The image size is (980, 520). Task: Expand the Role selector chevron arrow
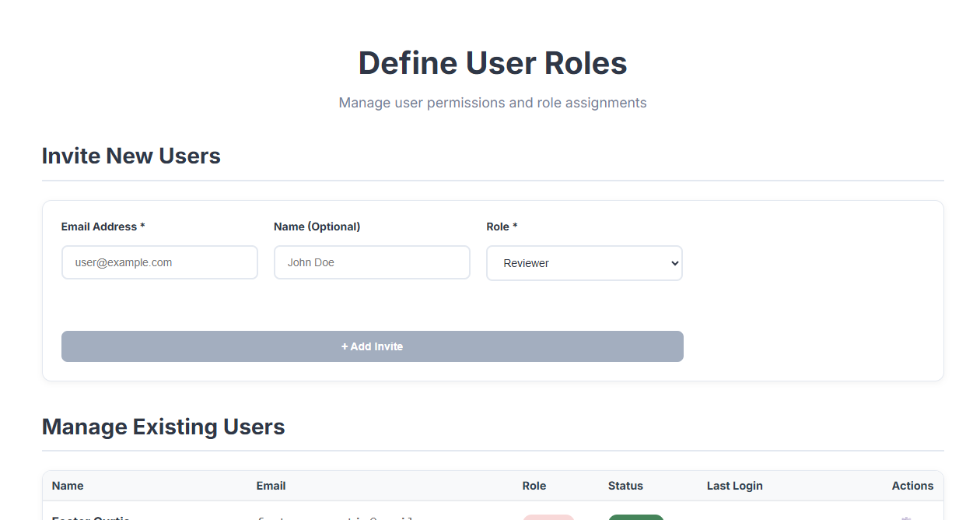(674, 263)
